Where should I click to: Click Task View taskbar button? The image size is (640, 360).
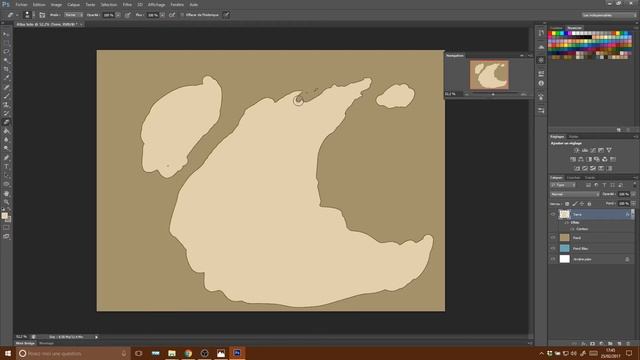click(139, 353)
